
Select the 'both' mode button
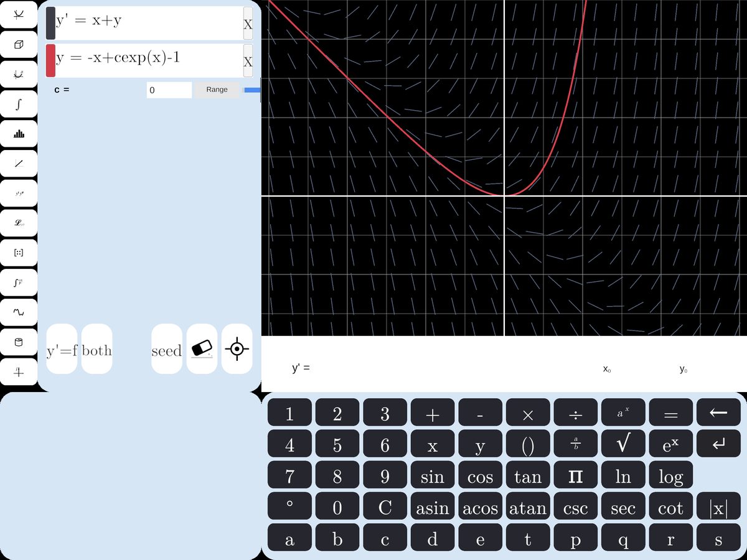pos(97,349)
